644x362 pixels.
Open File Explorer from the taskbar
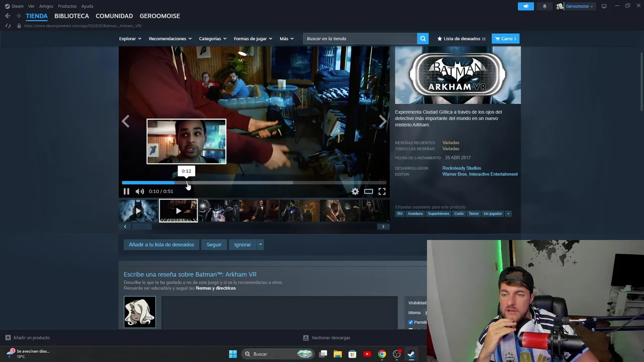pyautogui.click(x=338, y=354)
